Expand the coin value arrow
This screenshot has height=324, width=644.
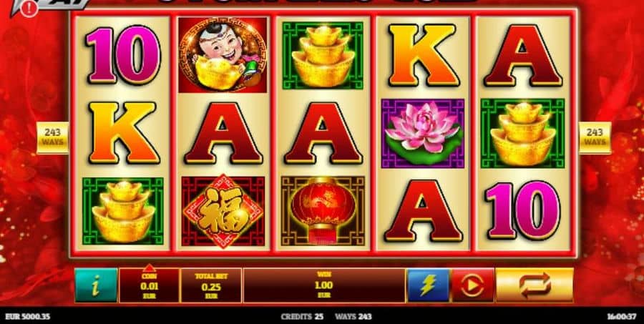click(149, 267)
